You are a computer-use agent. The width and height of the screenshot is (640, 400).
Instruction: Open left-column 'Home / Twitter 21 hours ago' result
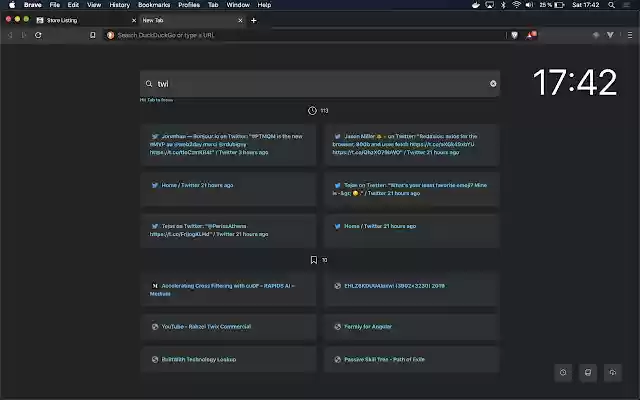pos(228,189)
